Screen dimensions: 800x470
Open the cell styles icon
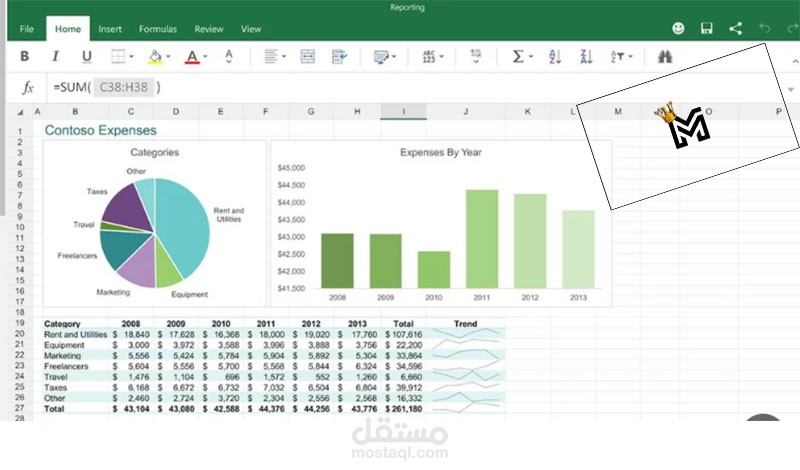pyautogui.click(x=381, y=57)
